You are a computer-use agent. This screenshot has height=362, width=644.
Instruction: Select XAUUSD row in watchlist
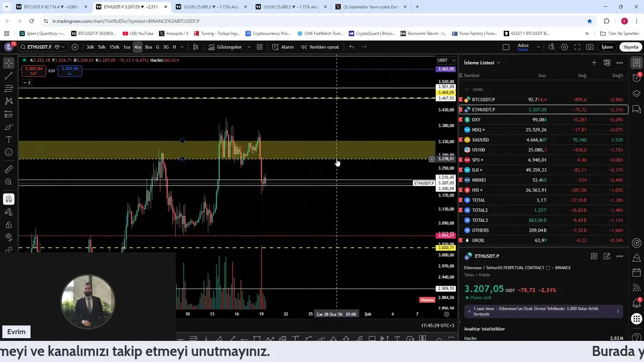(543, 140)
